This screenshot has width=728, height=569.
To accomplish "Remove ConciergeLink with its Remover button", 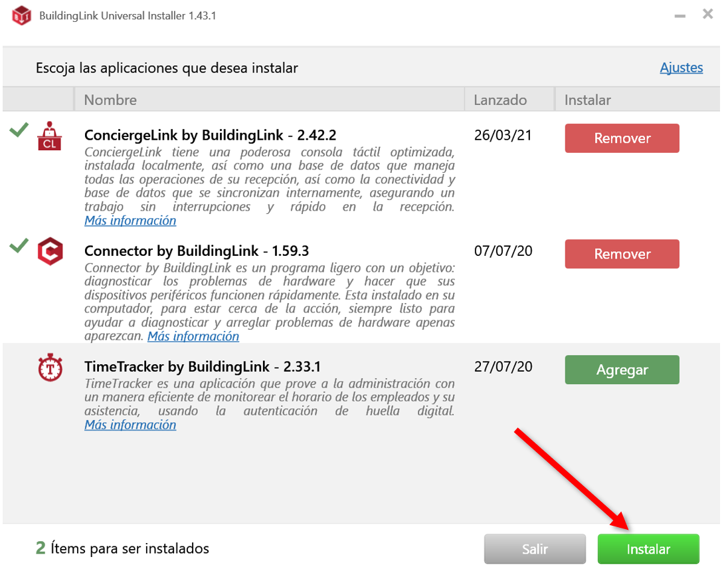I will [622, 138].
